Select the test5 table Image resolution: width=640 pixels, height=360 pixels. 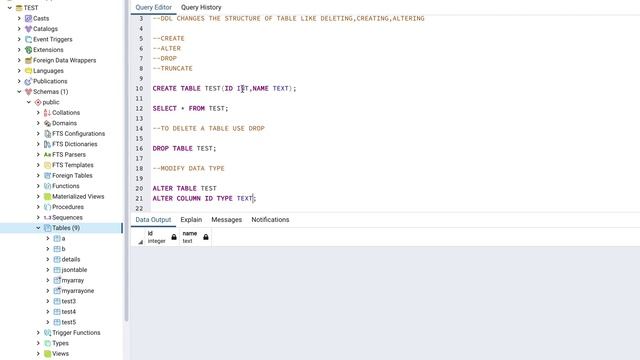click(x=69, y=322)
